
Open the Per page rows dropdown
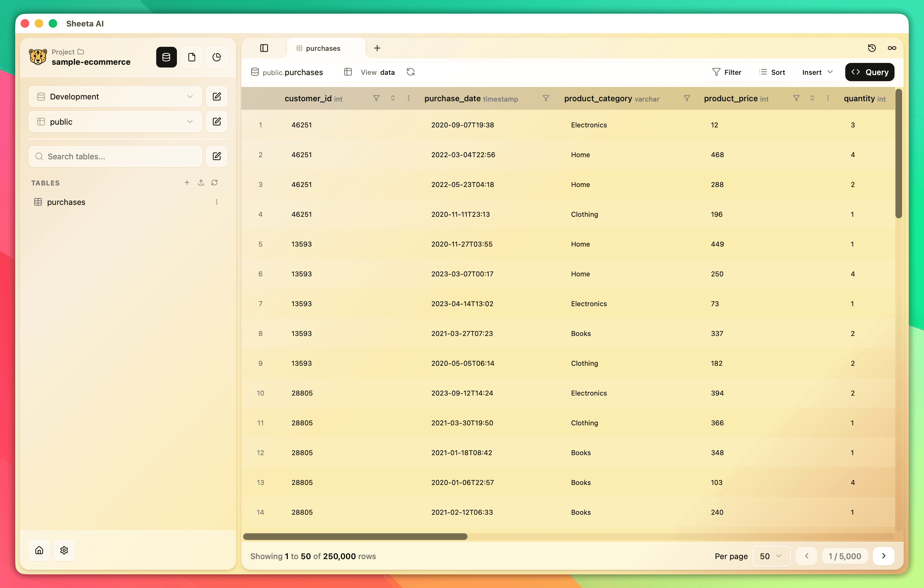pos(771,556)
